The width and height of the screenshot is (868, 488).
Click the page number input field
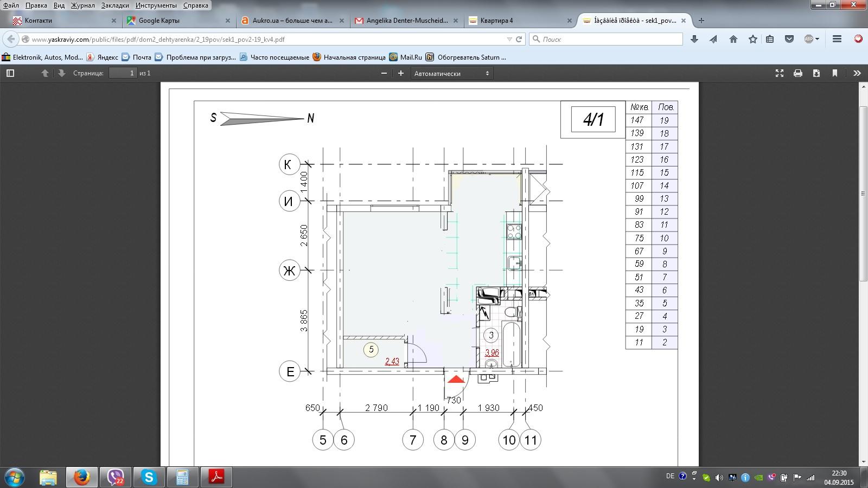(123, 73)
